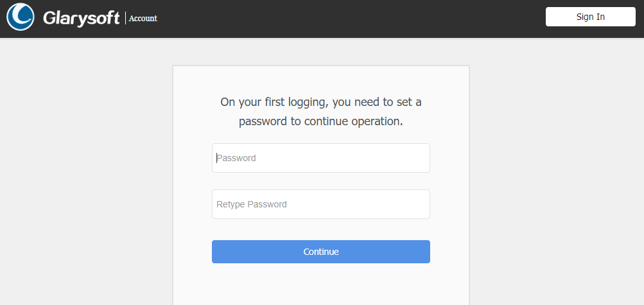Click right end of Password field
Screen dimensions: 644x305
click(x=419, y=158)
